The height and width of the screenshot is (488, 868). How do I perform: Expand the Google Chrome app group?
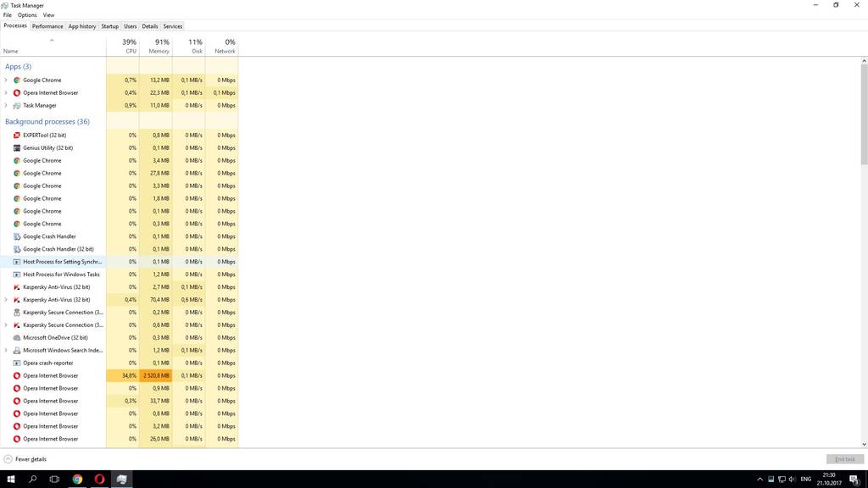(x=6, y=80)
